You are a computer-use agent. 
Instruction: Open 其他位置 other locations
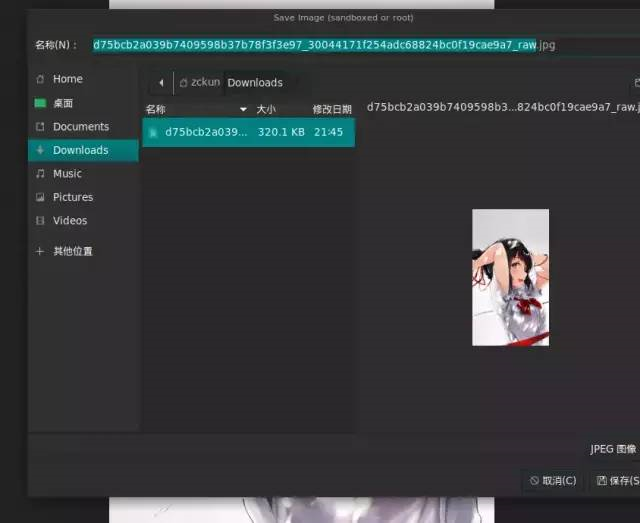click(83, 251)
